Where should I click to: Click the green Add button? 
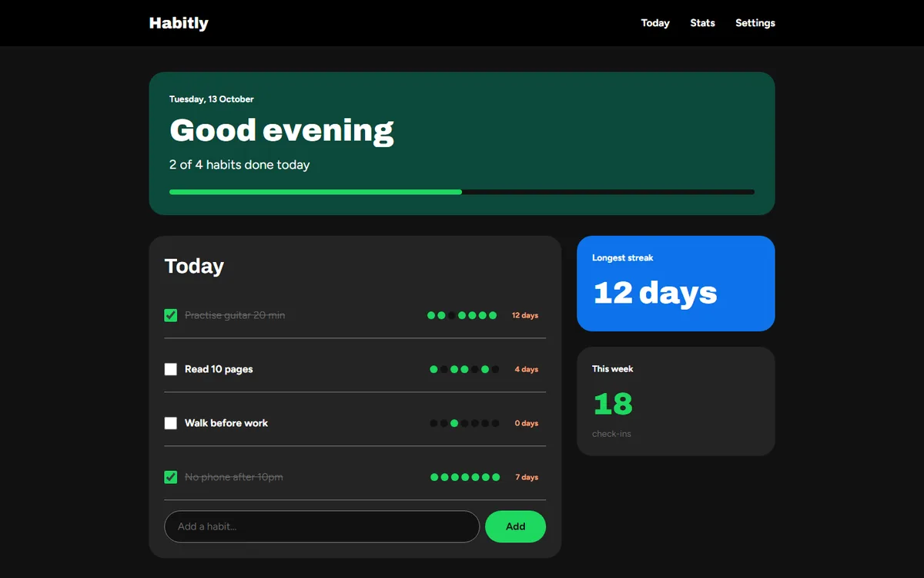click(x=515, y=526)
